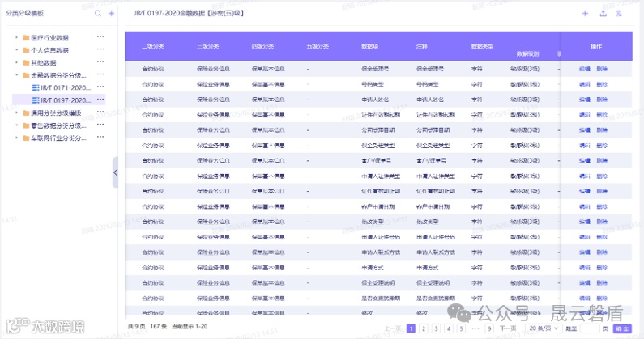
Task: Collapse the left template panel with the arrow handle
Action: click(x=115, y=172)
